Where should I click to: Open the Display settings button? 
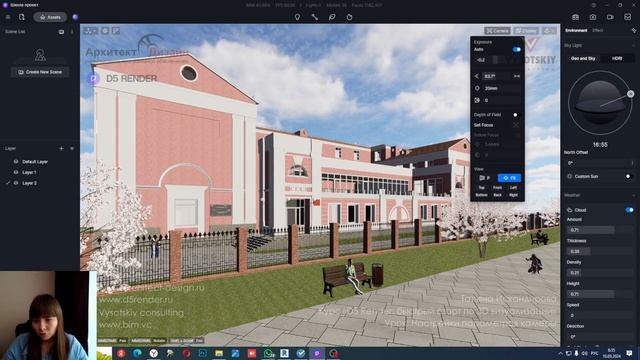point(526,31)
